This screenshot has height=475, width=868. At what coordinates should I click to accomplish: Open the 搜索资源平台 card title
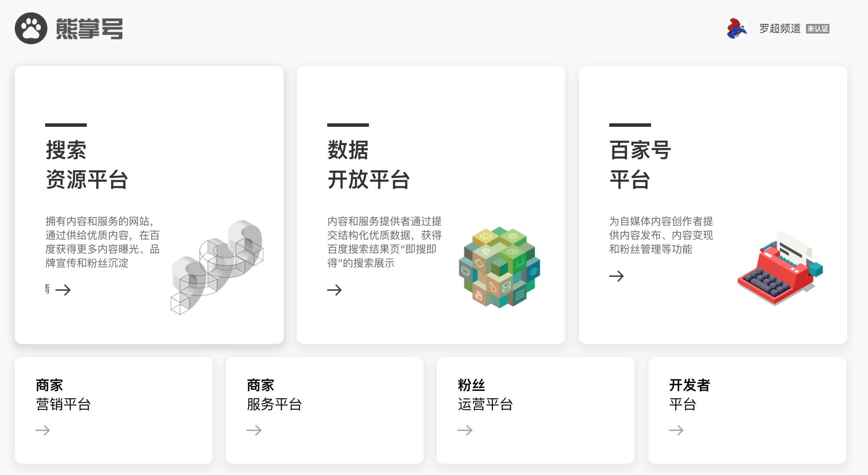[87, 165]
